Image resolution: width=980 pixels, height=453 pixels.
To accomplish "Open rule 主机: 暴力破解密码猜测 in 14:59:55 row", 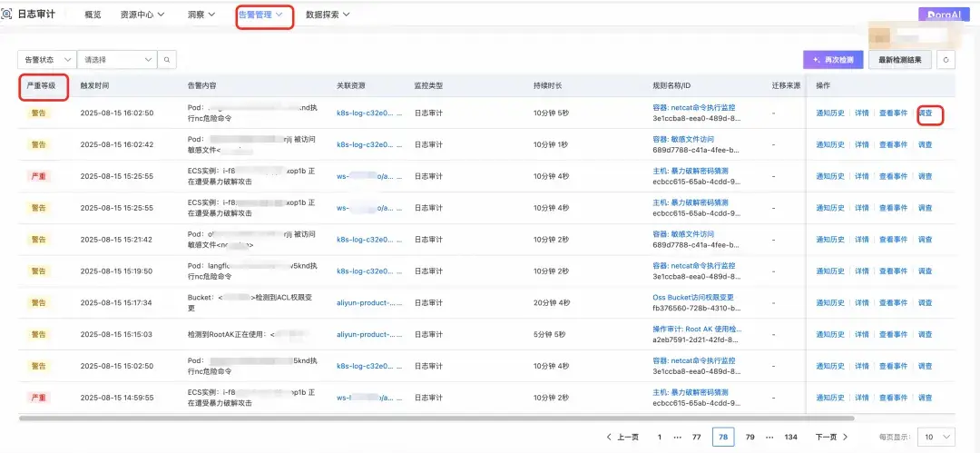I will click(x=690, y=391).
